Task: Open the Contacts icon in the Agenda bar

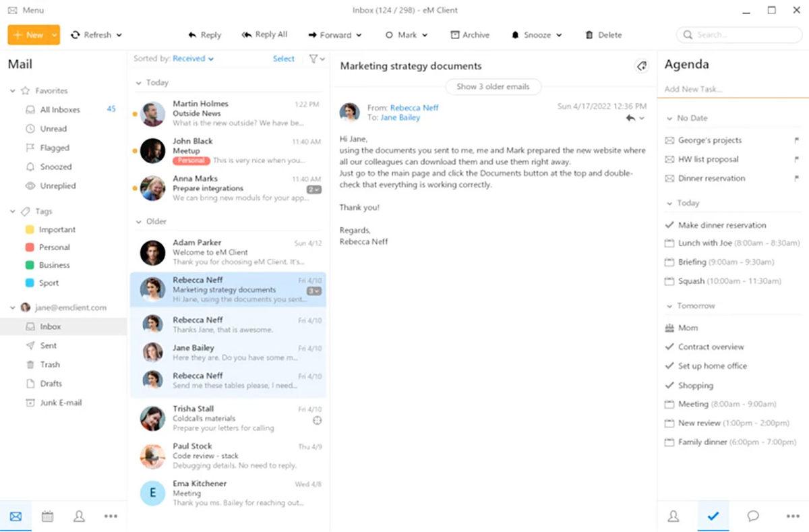Action: point(674,516)
